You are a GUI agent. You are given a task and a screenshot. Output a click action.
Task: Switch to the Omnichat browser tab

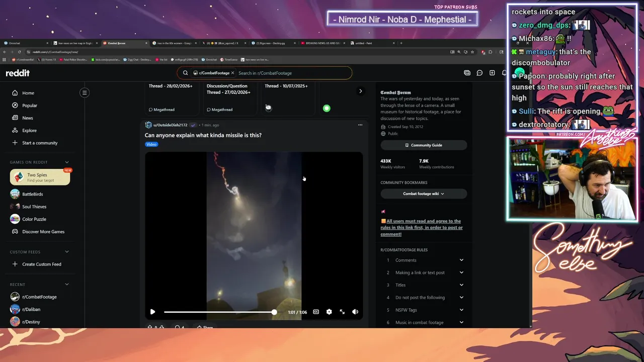pyautogui.click(x=25, y=43)
